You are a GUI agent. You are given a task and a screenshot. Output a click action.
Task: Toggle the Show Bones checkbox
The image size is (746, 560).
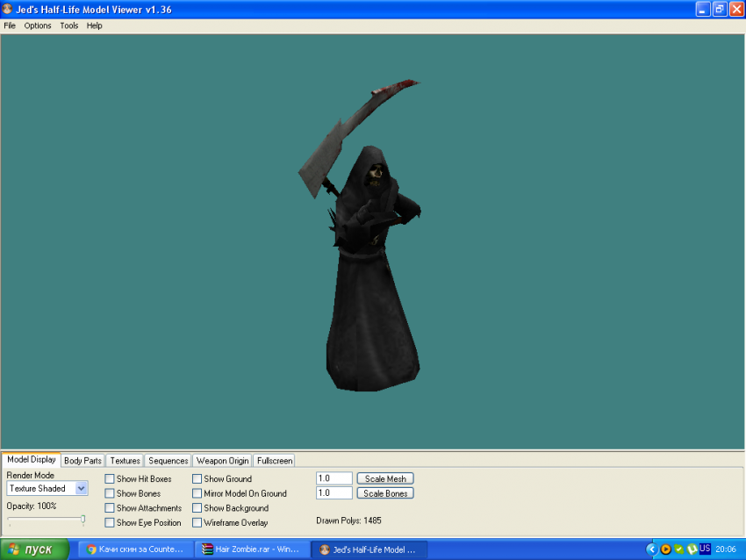(x=110, y=493)
